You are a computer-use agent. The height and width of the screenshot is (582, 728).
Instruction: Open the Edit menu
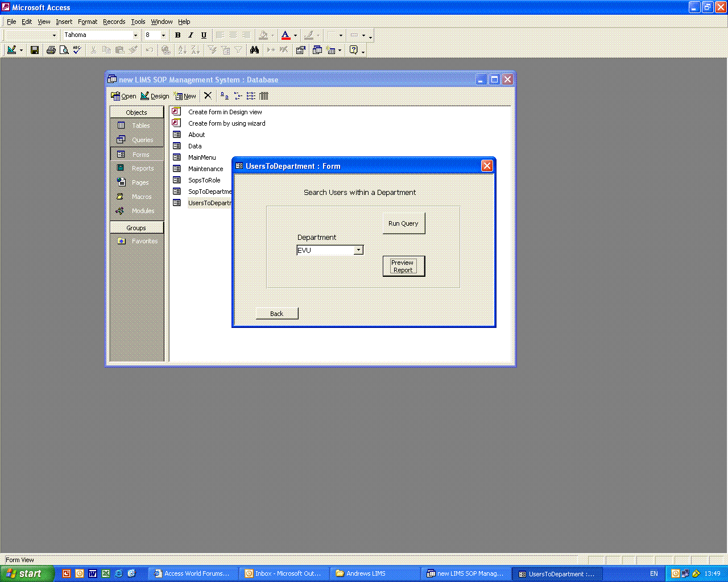[x=27, y=22]
